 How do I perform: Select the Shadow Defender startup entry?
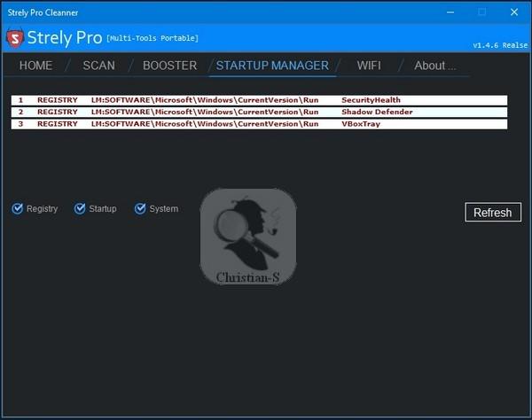point(259,112)
